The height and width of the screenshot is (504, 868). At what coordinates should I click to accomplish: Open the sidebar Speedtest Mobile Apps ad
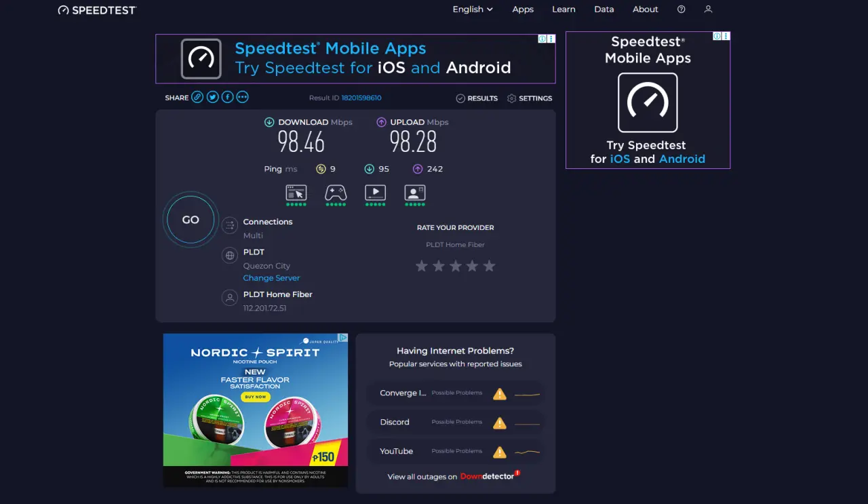pyautogui.click(x=648, y=100)
